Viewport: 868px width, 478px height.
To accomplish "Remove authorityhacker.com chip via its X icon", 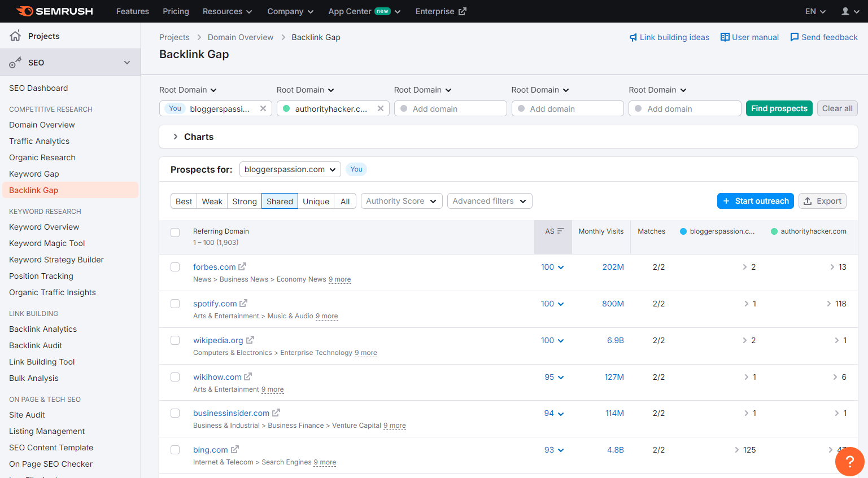I will point(380,108).
